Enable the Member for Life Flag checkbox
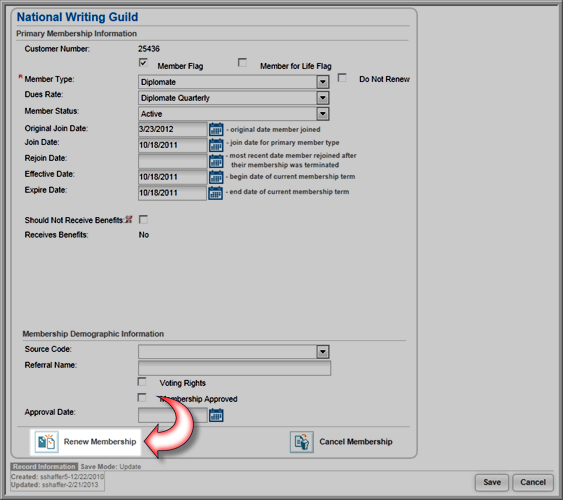This screenshot has width=563, height=500. [242, 62]
